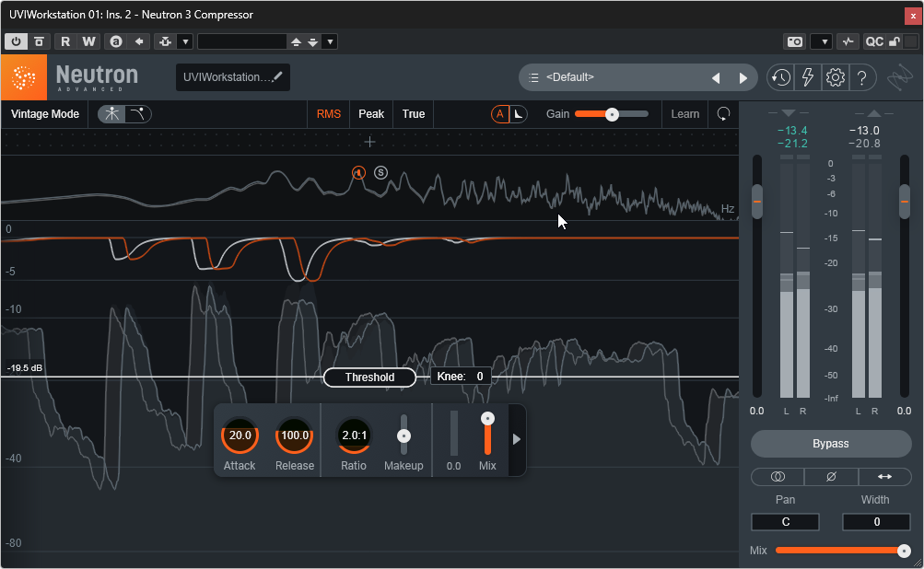Click the bypass effect icon beside the power button

pyautogui.click(x=39, y=41)
